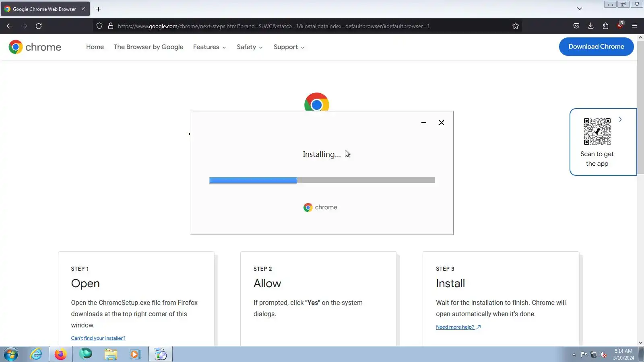This screenshot has height=362, width=644.
Task: Close the Google Chrome Web Browser tab
Action: click(83, 9)
